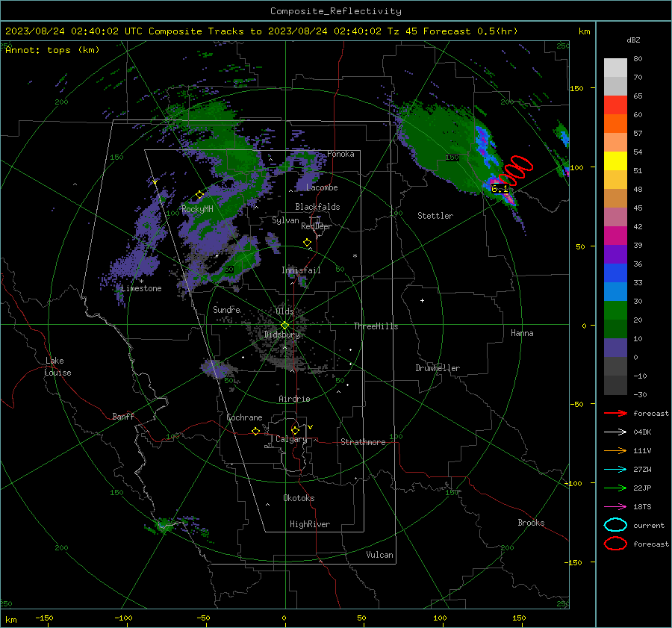Click the Didsbury map label

[x=281, y=335]
